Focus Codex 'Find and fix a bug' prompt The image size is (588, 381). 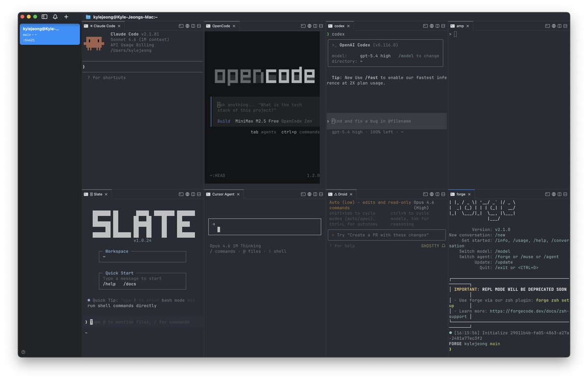[387, 121]
